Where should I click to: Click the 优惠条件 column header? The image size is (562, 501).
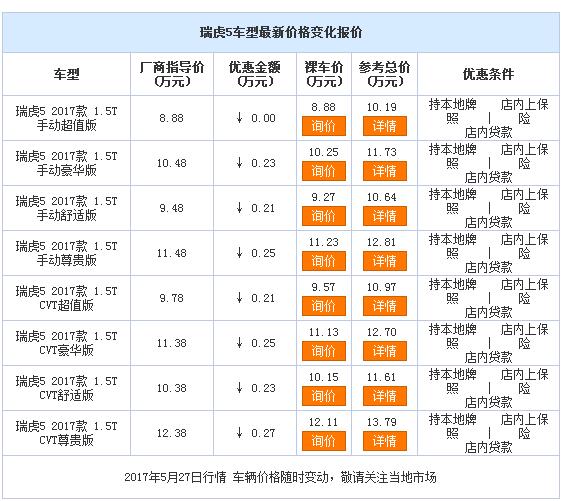pyautogui.click(x=488, y=74)
